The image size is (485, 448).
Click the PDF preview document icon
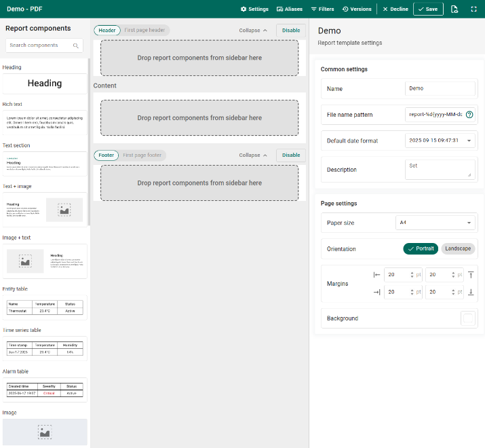pos(454,10)
